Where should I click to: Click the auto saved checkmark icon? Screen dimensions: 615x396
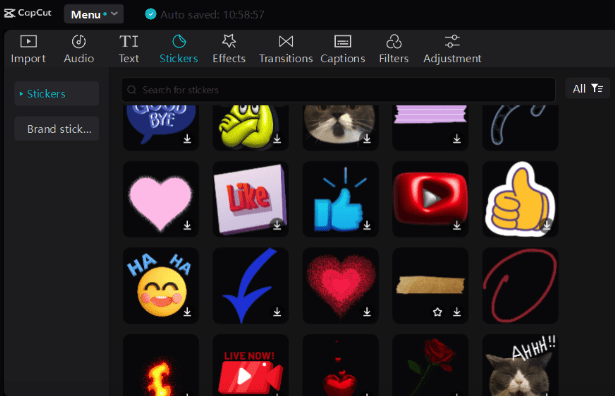[x=151, y=14]
